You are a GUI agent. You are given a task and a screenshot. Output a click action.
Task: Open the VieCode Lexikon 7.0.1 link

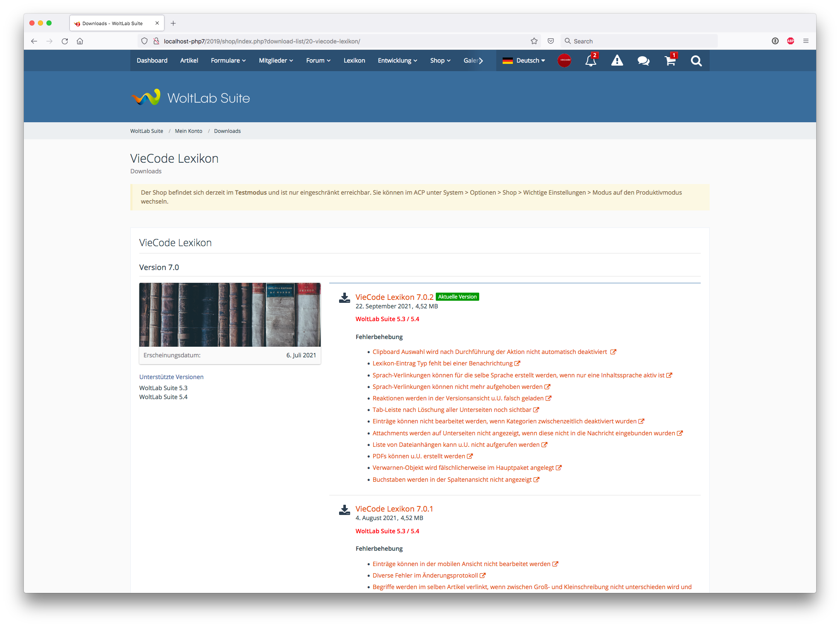tap(394, 509)
